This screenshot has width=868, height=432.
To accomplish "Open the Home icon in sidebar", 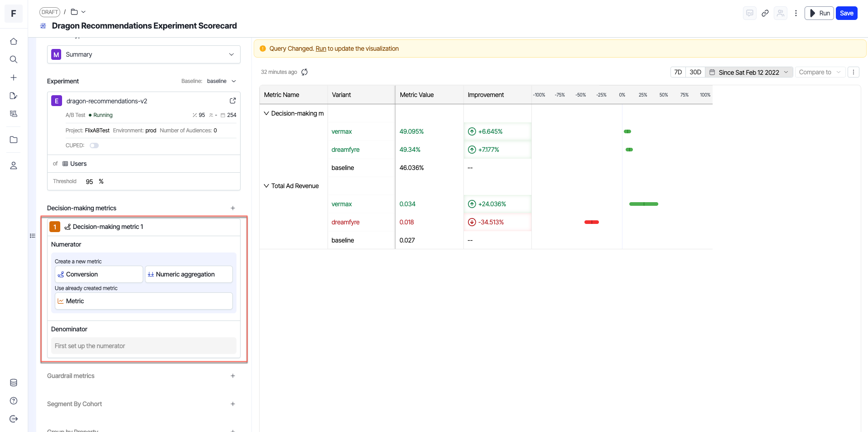I will tap(14, 41).
